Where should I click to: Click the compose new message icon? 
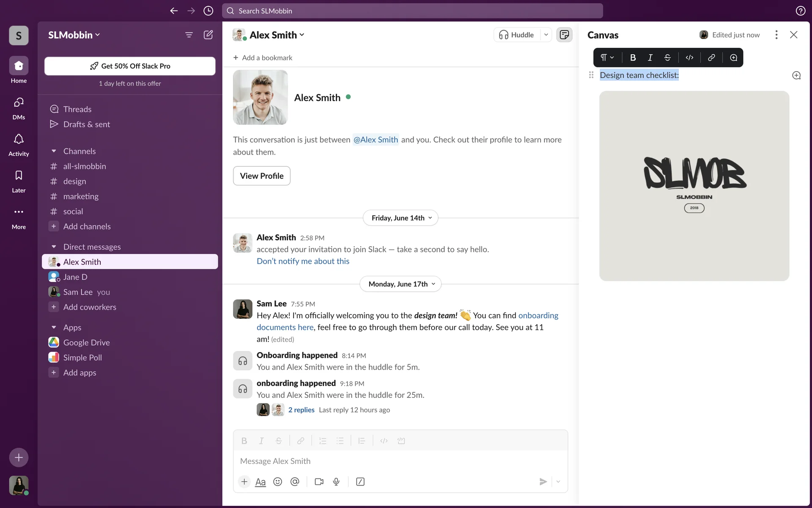tap(208, 35)
